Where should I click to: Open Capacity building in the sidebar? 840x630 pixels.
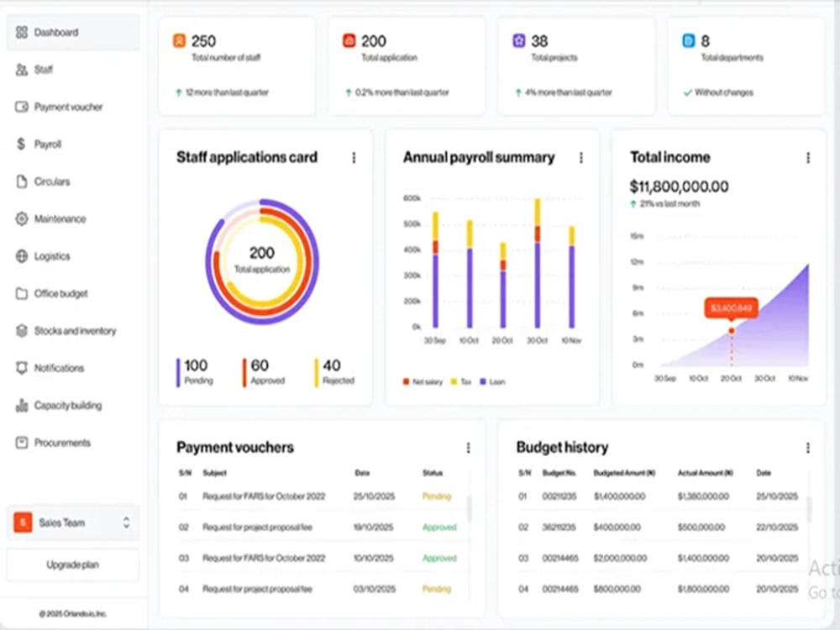click(73, 406)
